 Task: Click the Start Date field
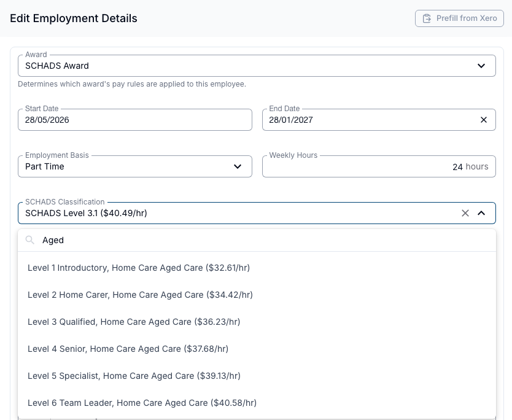(x=135, y=120)
